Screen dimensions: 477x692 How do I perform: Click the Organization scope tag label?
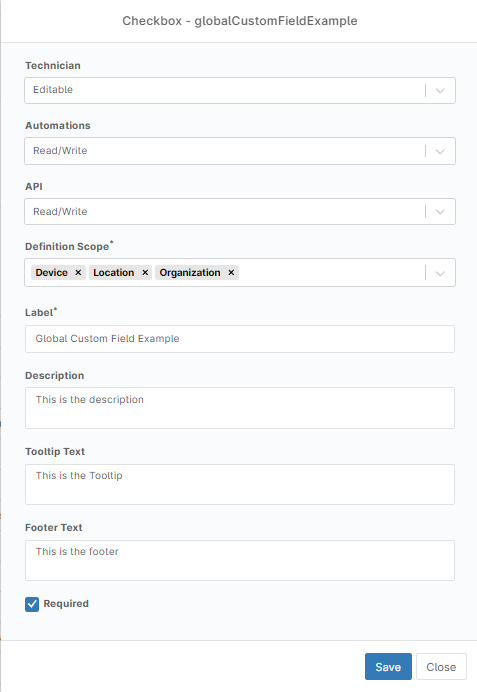click(190, 273)
